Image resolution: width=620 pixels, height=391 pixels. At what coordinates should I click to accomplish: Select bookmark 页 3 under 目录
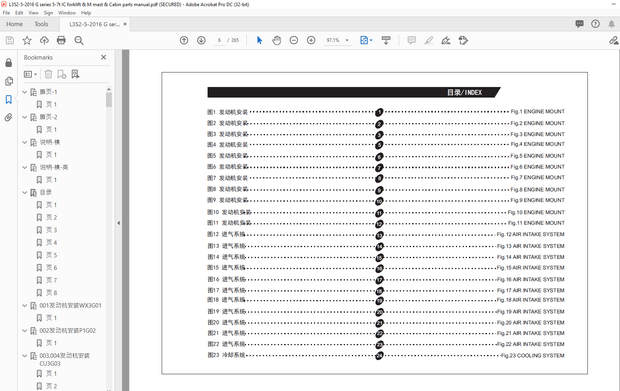[x=51, y=230]
